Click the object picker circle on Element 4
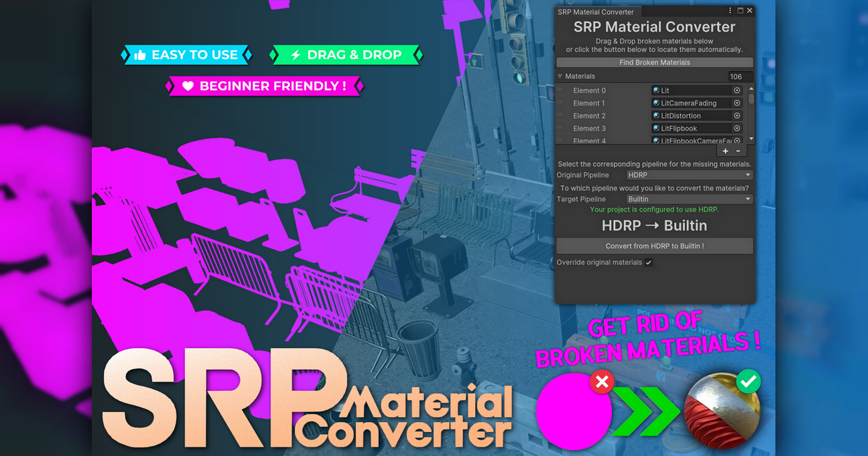 [x=736, y=140]
